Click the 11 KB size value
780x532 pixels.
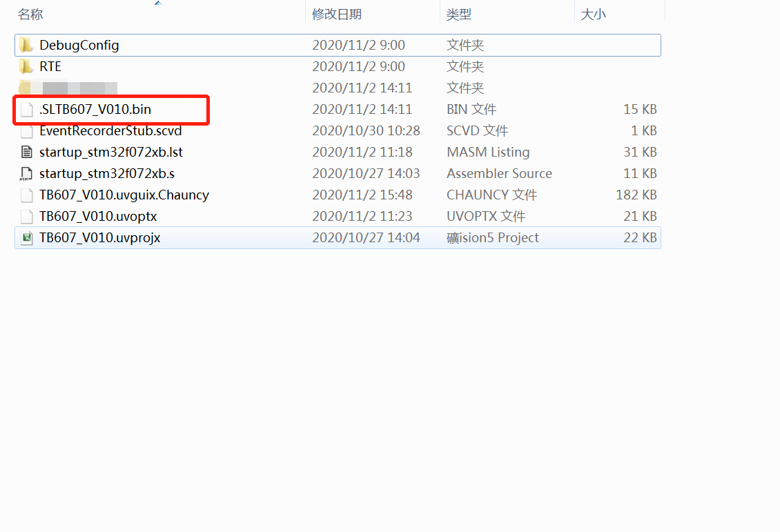point(640,173)
